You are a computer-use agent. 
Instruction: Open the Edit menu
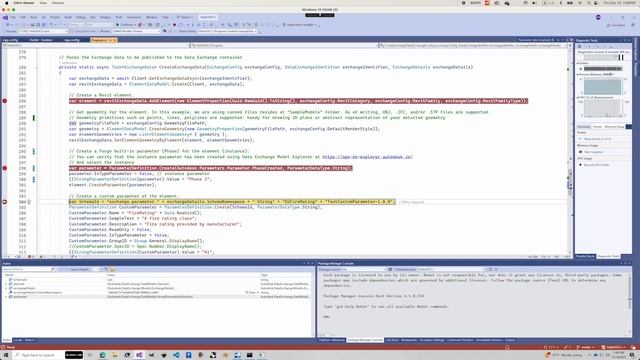[x=23, y=18]
